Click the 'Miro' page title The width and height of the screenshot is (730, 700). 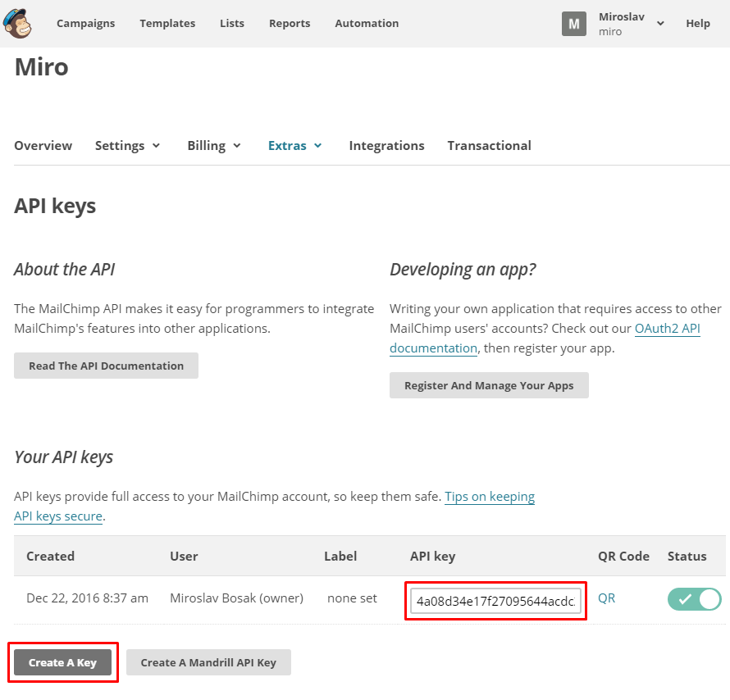(42, 67)
